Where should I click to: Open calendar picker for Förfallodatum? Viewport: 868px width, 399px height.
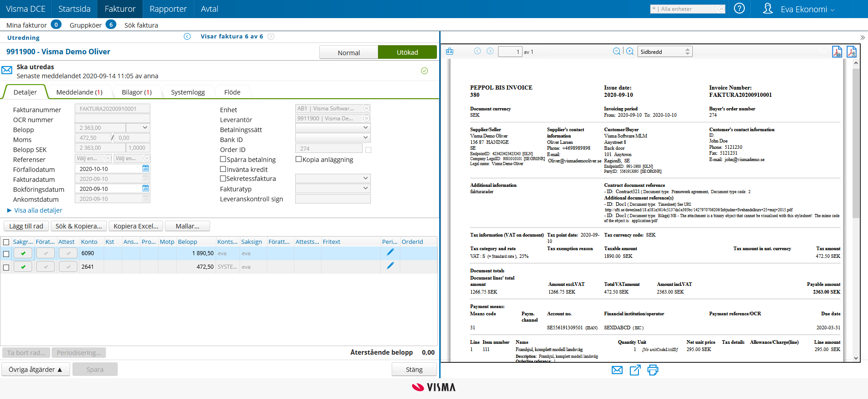146,168
